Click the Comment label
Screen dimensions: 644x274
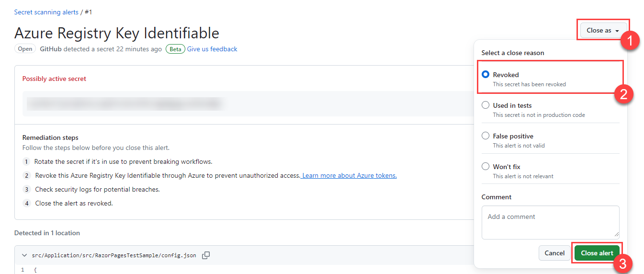[497, 197]
